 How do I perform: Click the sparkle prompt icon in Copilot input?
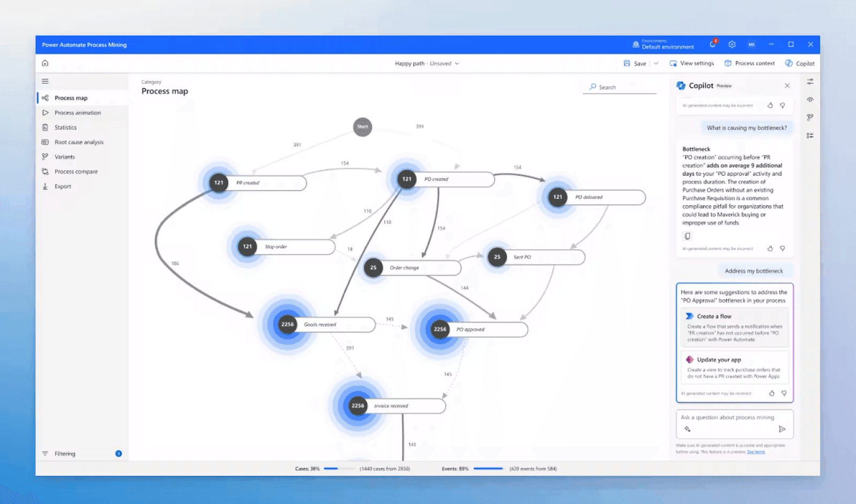click(x=687, y=429)
